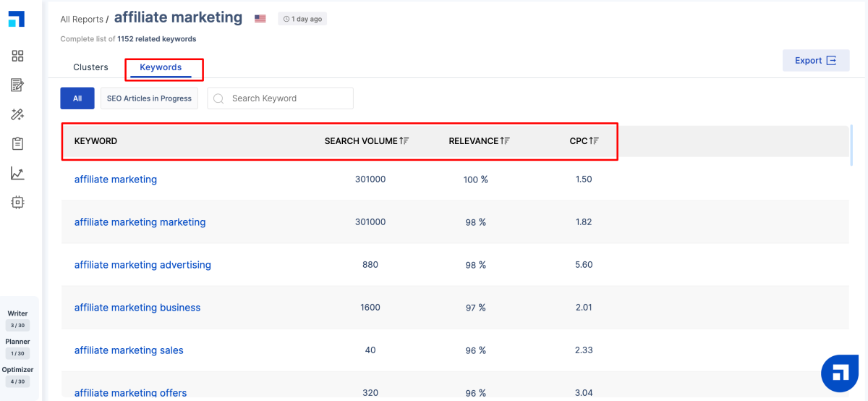Open the article editor sidebar icon
Image resolution: width=868 pixels, height=401 pixels.
(x=18, y=85)
